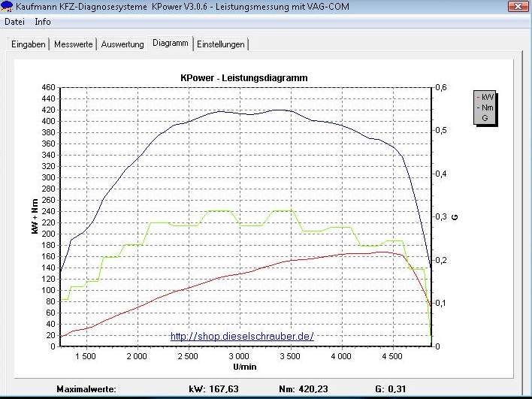Open the Datei menu
Image resolution: width=532 pixels, height=399 pixels.
pyautogui.click(x=15, y=22)
